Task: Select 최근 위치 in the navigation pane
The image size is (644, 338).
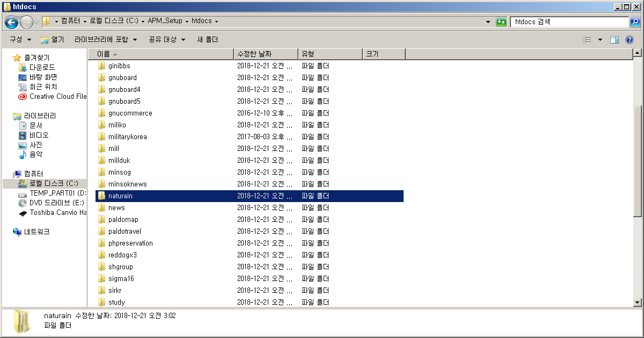Action: (43, 87)
